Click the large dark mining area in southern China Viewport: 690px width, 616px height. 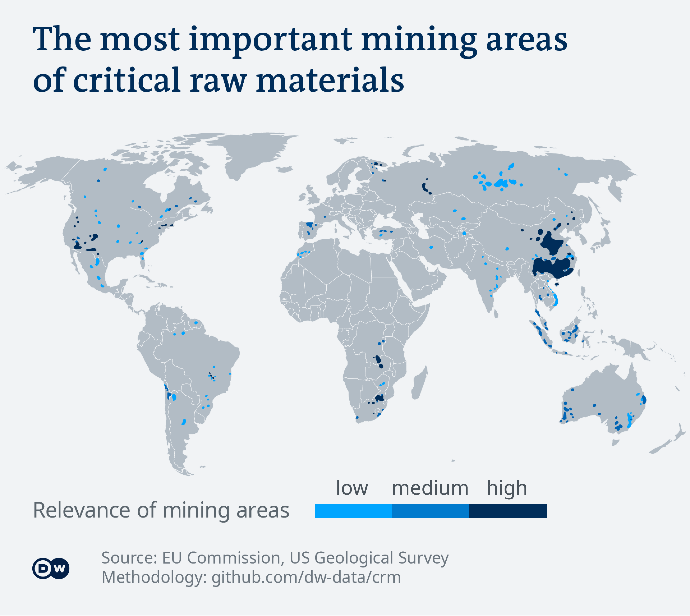click(x=553, y=267)
